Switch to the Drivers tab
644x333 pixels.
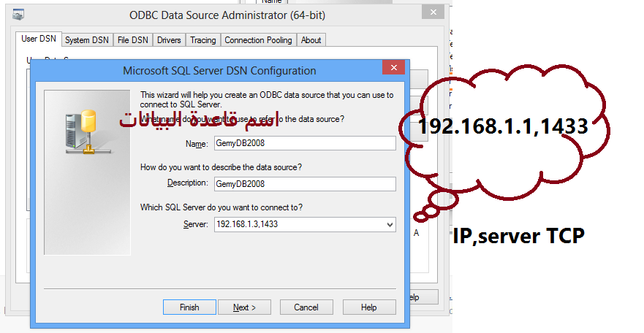(x=169, y=40)
